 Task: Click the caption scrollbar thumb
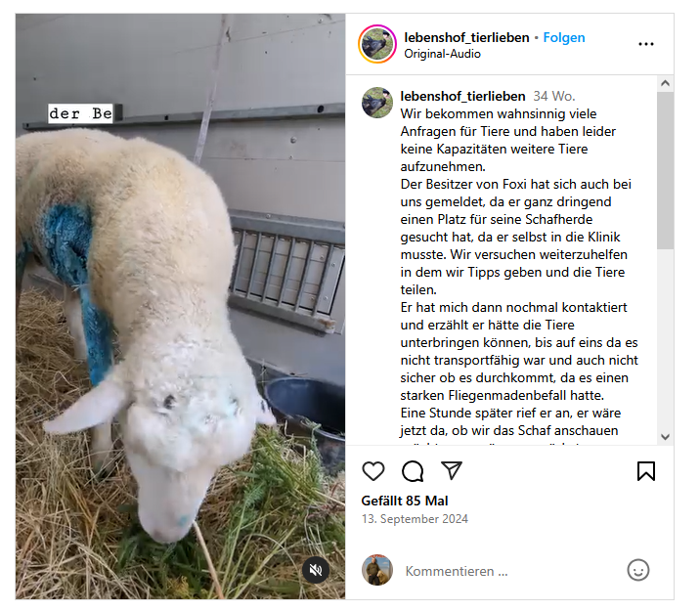click(665, 170)
